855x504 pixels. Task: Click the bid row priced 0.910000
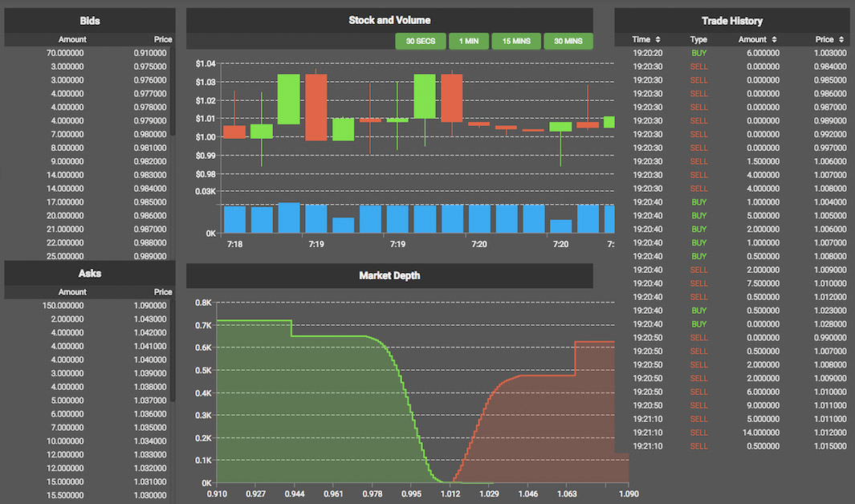point(88,53)
